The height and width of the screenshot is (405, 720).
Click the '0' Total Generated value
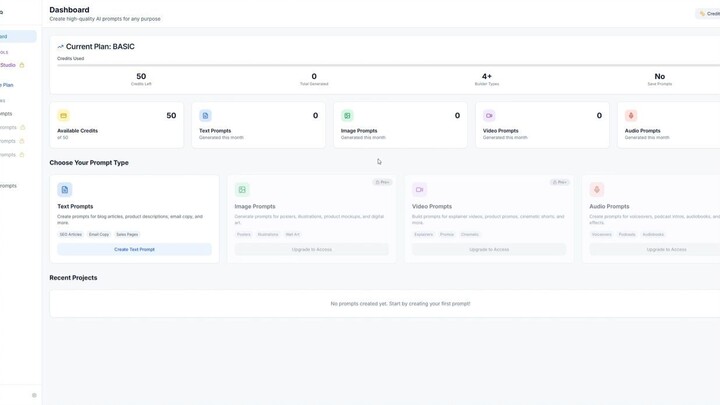click(314, 76)
